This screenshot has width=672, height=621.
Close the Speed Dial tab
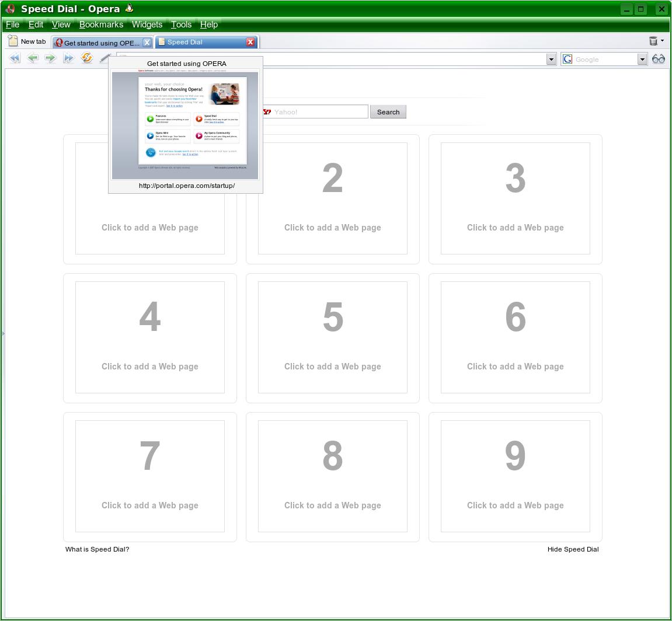[x=250, y=41]
